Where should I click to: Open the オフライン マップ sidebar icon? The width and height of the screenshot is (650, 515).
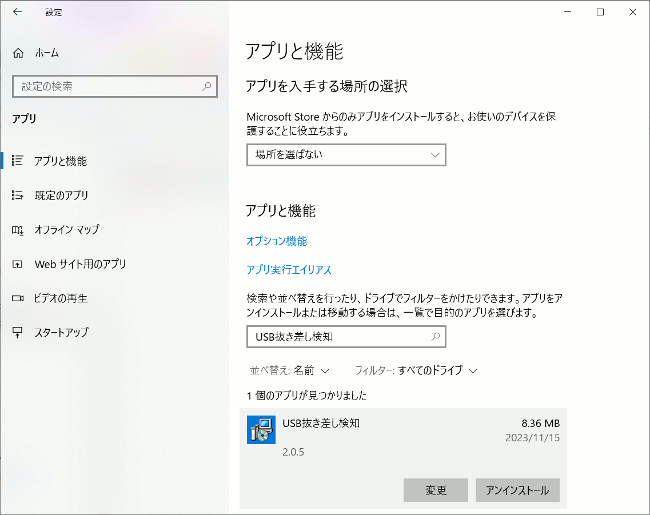[x=17, y=229]
